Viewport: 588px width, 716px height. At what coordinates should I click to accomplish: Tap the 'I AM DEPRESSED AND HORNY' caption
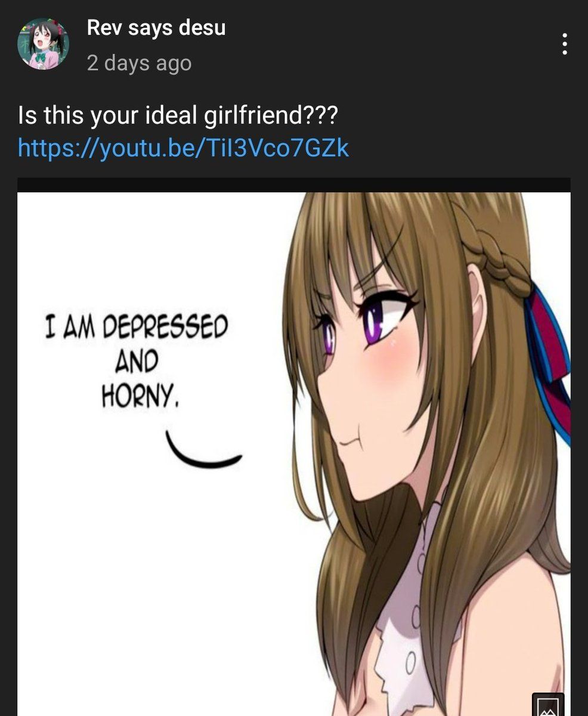coord(137,361)
